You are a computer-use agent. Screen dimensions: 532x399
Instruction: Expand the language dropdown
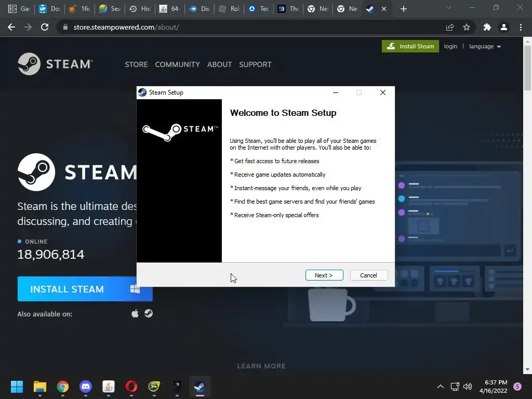click(x=485, y=46)
